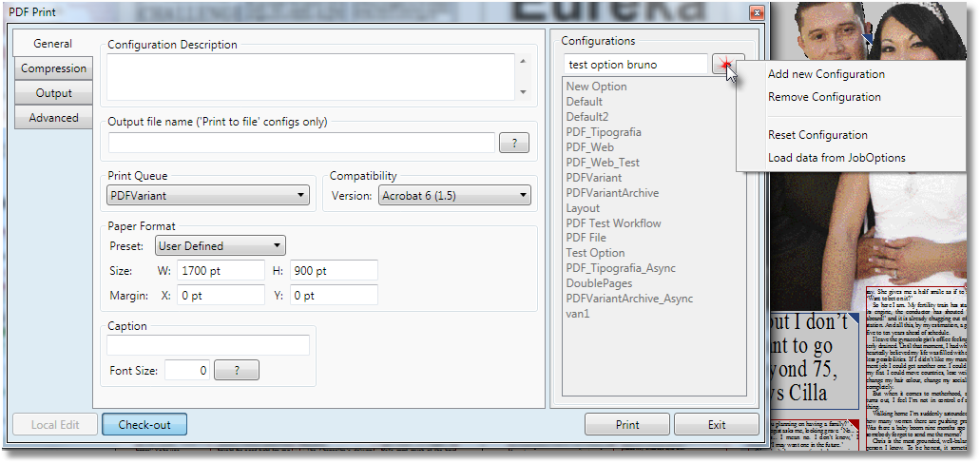The height and width of the screenshot is (464, 980).
Task: Click the Margin Y field
Action: [334, 295]
